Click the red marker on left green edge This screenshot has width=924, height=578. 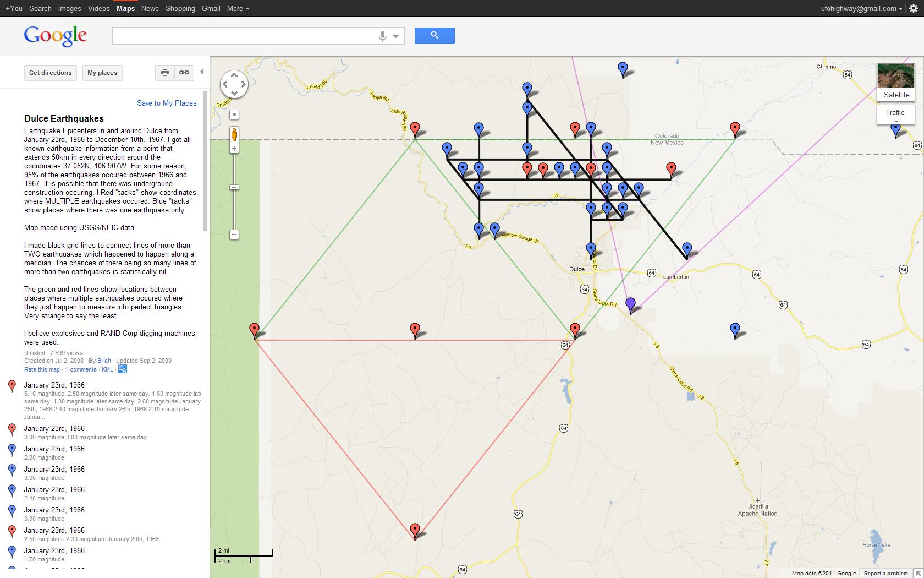tap(254, 331)
